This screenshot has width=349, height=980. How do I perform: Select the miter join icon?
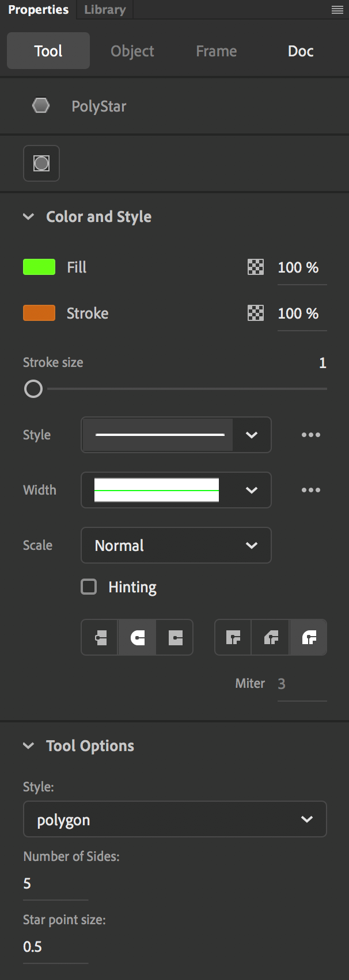(x=233, y=637)
